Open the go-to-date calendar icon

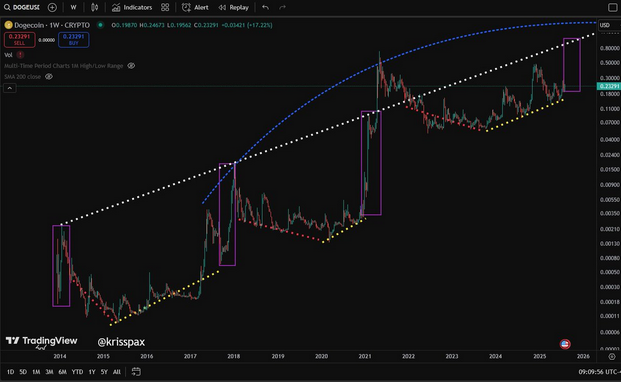pyautogui.click(x=136, y=372)
